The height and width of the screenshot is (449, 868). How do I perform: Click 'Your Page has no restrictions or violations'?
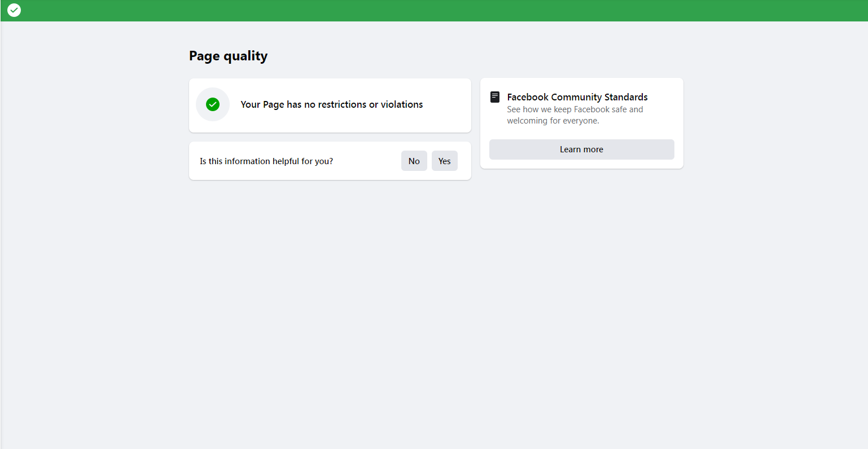coord(332,104)
